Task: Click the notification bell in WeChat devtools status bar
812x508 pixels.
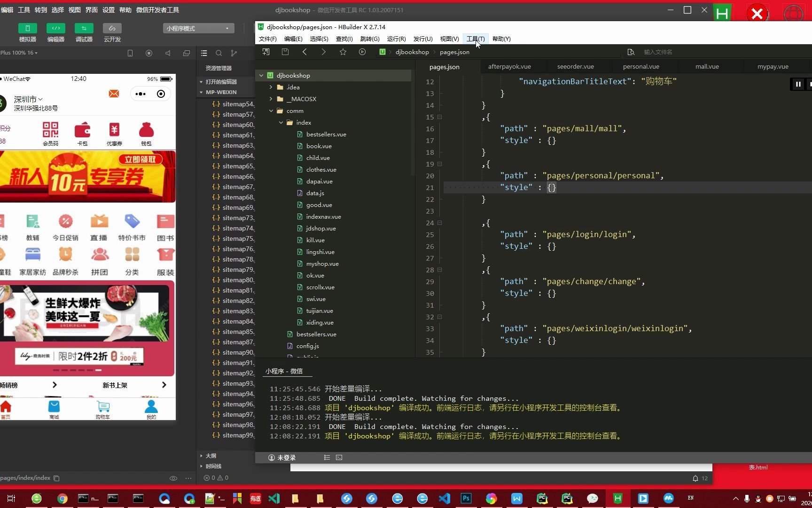Action: [695, 478]
